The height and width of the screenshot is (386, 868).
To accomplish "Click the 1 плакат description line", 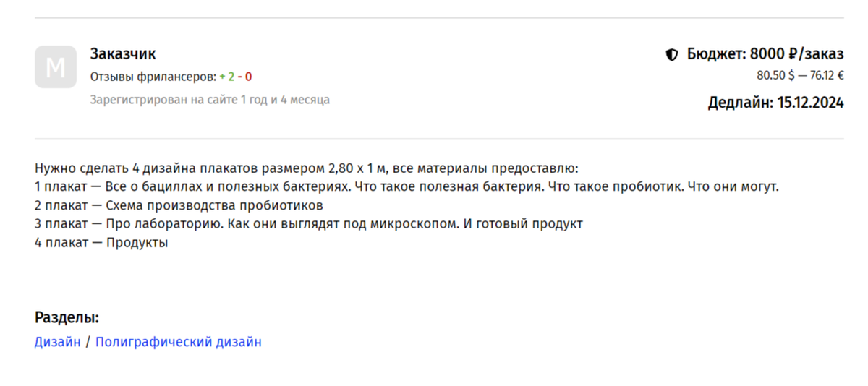I will pyautogui.click(x=407, y=187).
